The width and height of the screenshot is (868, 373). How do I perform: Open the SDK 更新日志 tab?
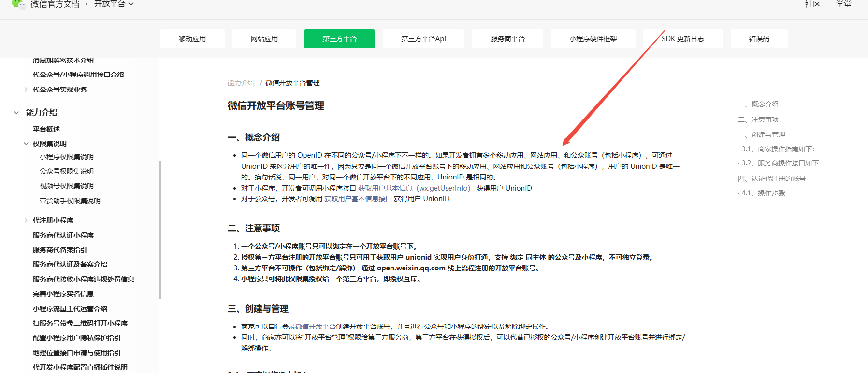[x=683, y=39]
